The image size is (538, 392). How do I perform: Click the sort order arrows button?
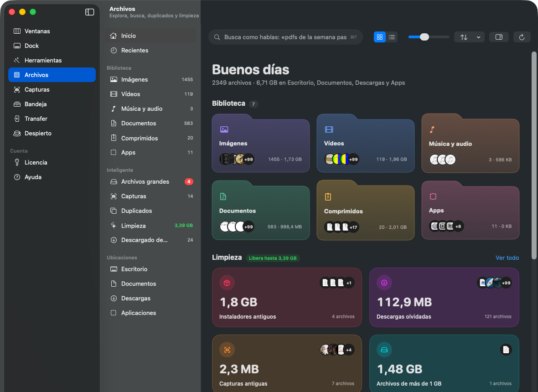pyautogui.click(x=464, y=37)
